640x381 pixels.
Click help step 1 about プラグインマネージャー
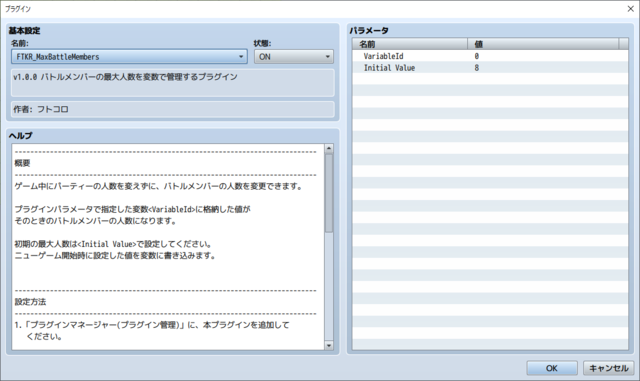pos(152,325)
